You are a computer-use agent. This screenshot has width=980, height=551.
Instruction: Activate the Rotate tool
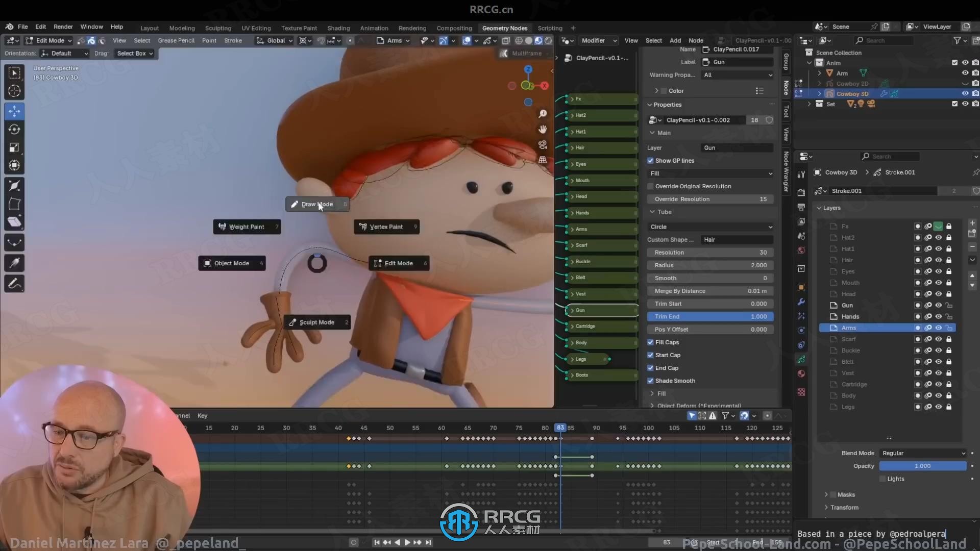pyautogui.click(x=14, y=130)
